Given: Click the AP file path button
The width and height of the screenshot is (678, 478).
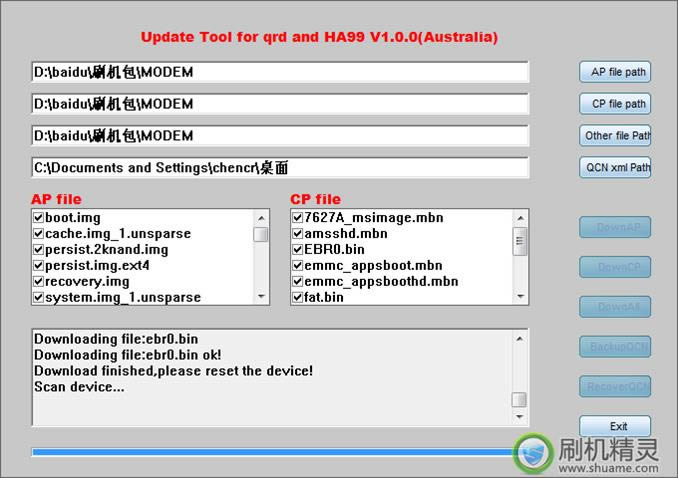Looking at the screenshot, I should point(615,72).
